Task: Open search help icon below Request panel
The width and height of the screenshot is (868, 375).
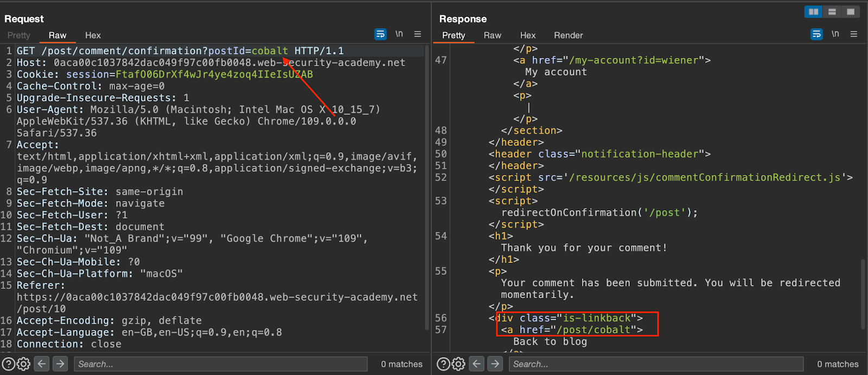Action: 8,364
